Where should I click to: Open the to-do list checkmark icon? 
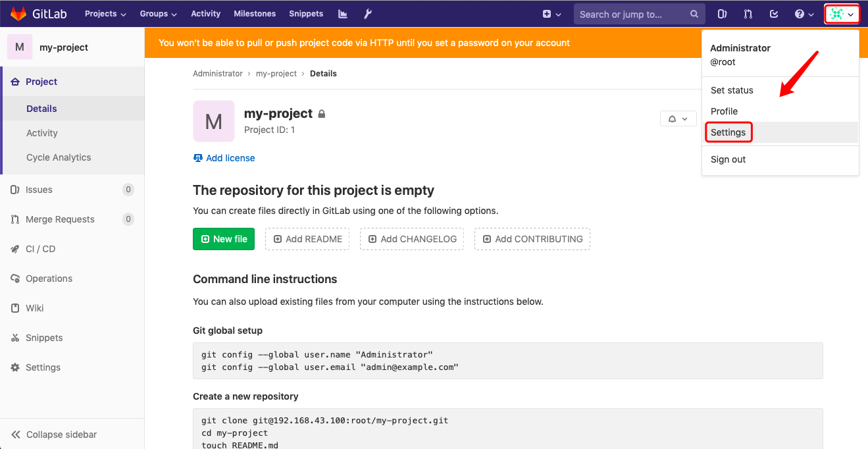pyautogui.click(x=774, y=14)
